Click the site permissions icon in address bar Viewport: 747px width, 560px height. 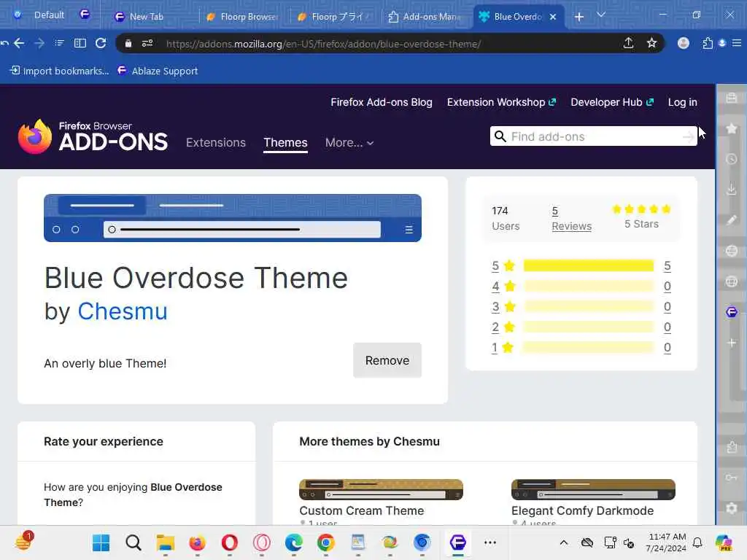(x=147, y=43)
